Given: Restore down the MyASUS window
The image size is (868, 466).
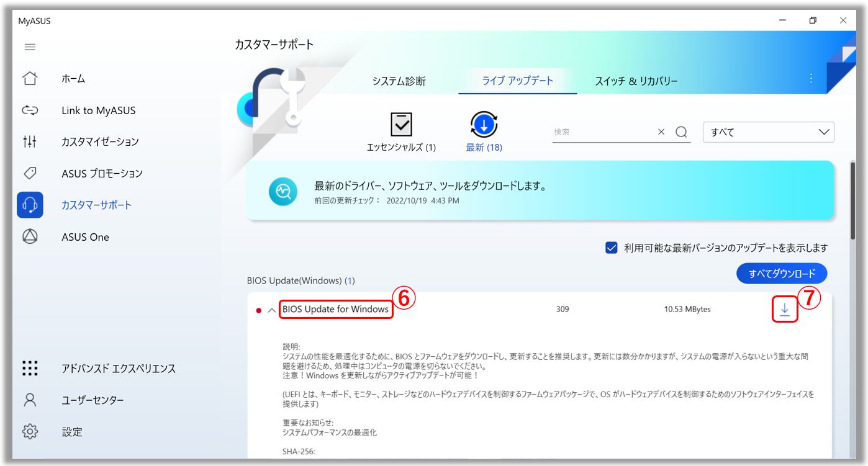Looking at the screenshot, I should [x=813, y=20].
